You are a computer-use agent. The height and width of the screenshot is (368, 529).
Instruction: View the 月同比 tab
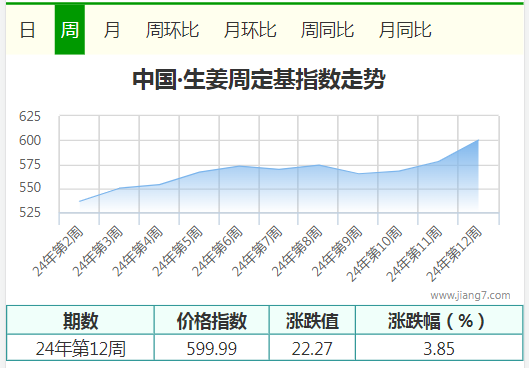tap(405, 30)
